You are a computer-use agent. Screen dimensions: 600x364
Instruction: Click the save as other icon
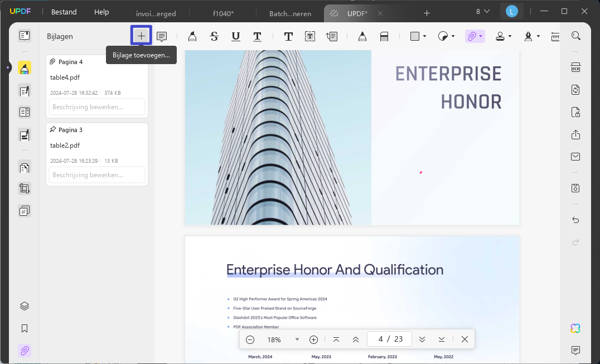coord(575,188)
